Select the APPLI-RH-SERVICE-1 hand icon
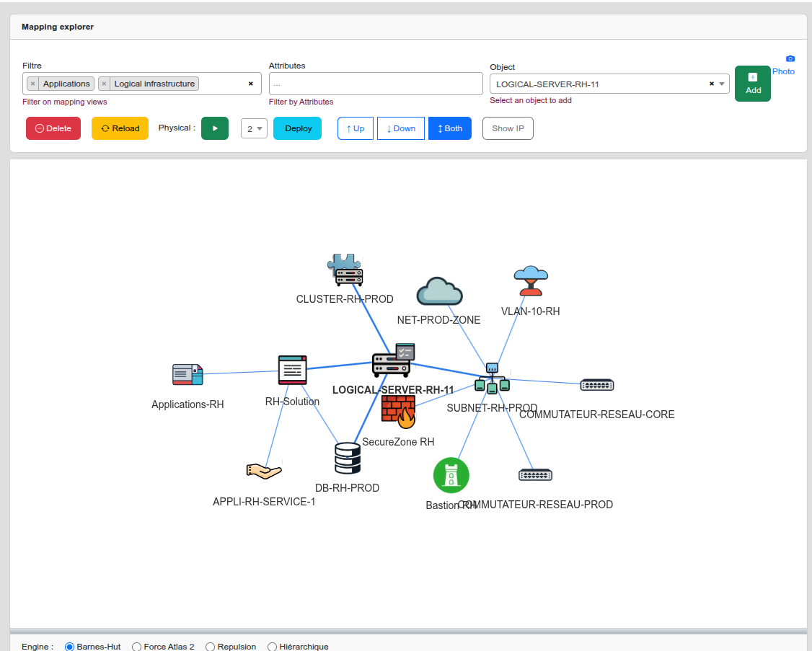Viewport: 812px width, 651px height. coord(263,471)
